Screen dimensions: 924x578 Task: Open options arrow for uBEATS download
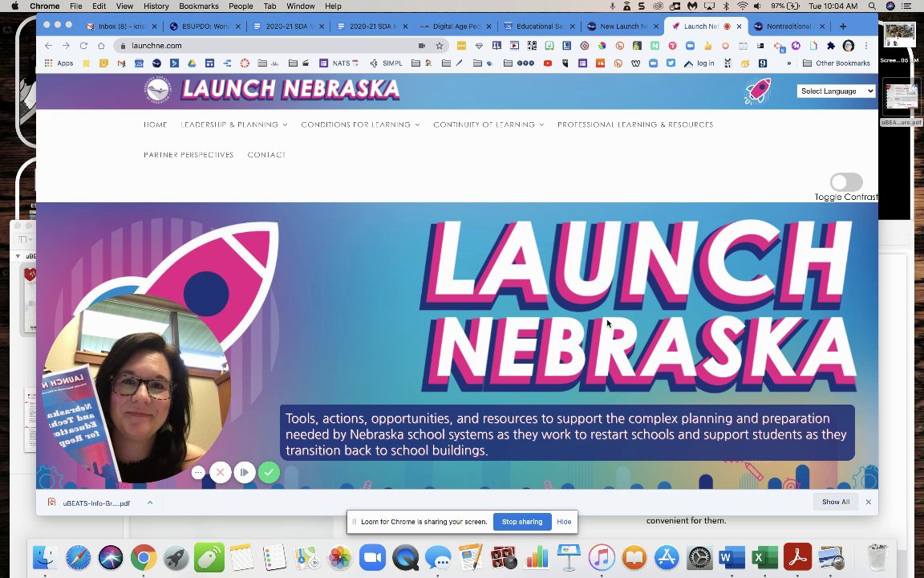tap(150, 503)
